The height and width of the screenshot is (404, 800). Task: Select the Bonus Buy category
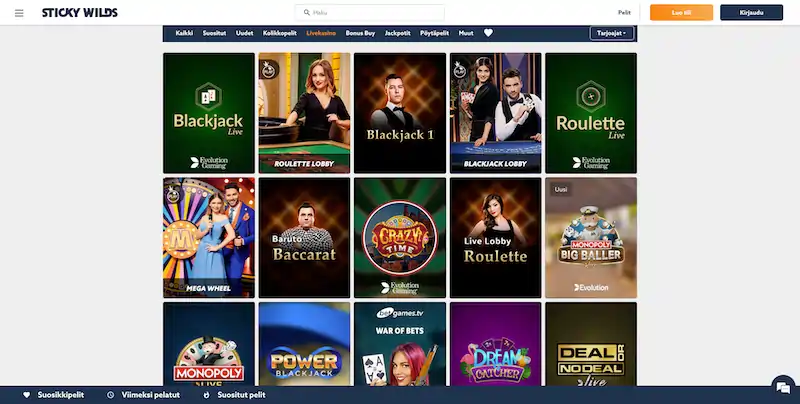tap(360, 33)
